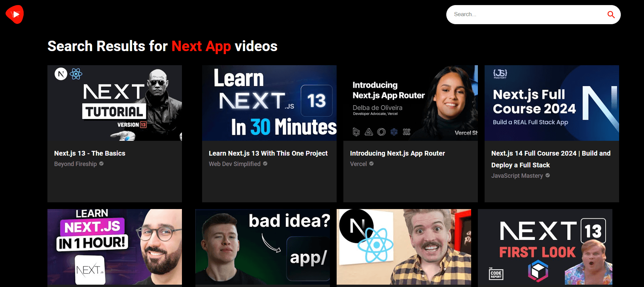This screenshot has width=644, height=287.
Task: Open Next.js Full Course 2024 thumbnail
Action: [x=552, y=103]
